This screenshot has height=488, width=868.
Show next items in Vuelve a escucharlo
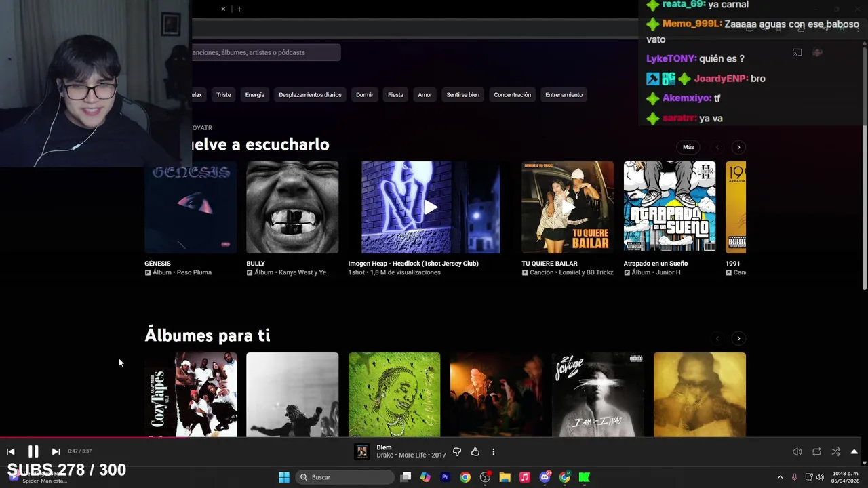click(738, 147)
